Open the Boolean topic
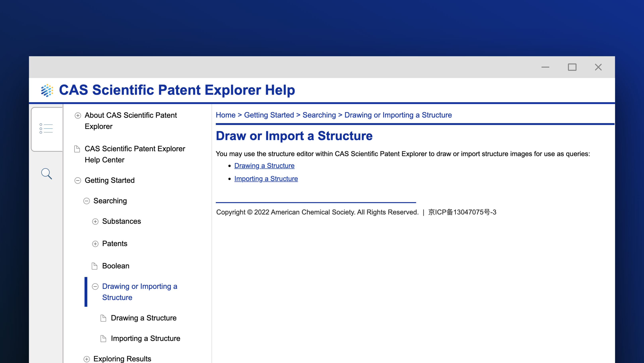The width and height of the screenshot is (644, 363). click(116, 266)
